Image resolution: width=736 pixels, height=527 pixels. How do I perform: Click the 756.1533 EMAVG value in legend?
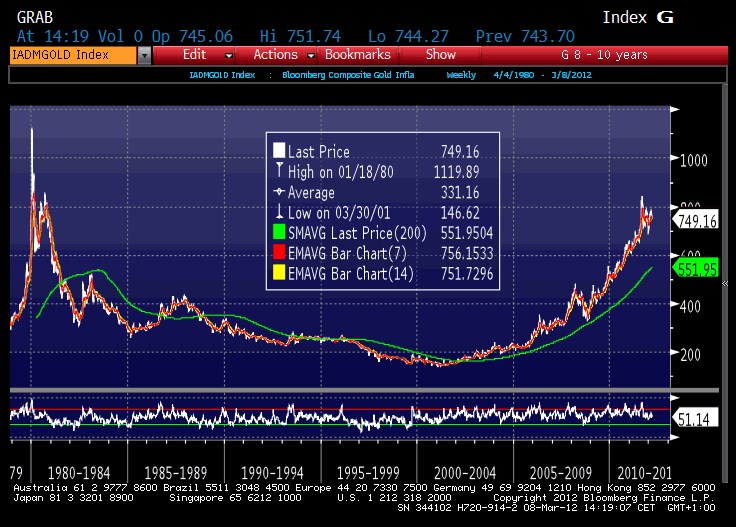coord(467,253)
